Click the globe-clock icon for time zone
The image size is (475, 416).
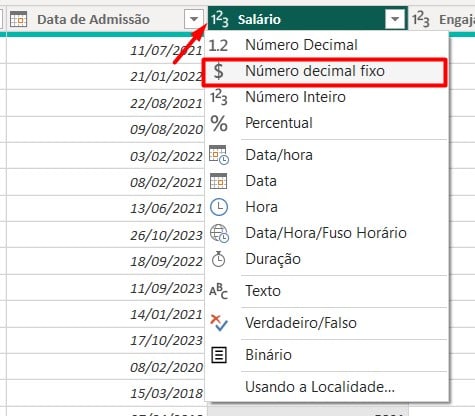[219, 233]
